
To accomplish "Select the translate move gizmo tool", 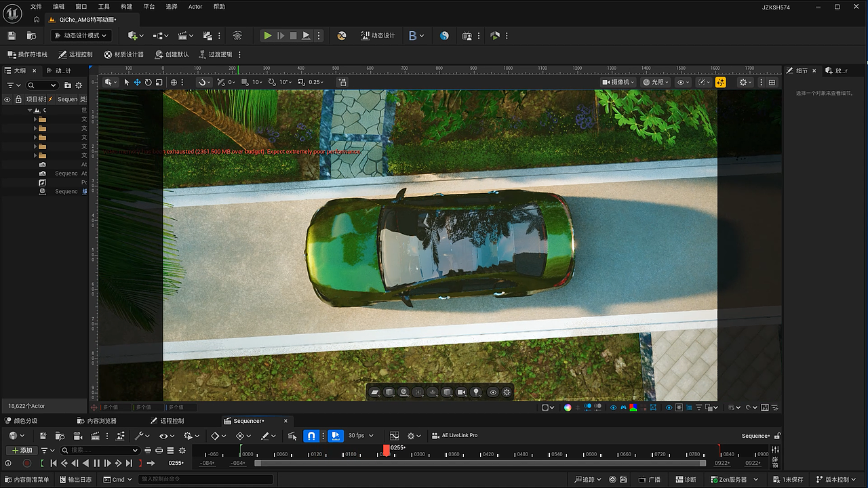I will click(137, 82).
